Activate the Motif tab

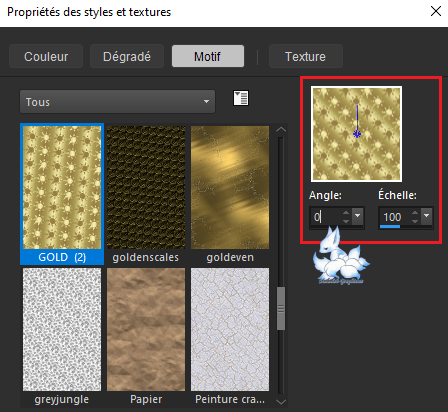pyautogui.click(x=208, y=56)
